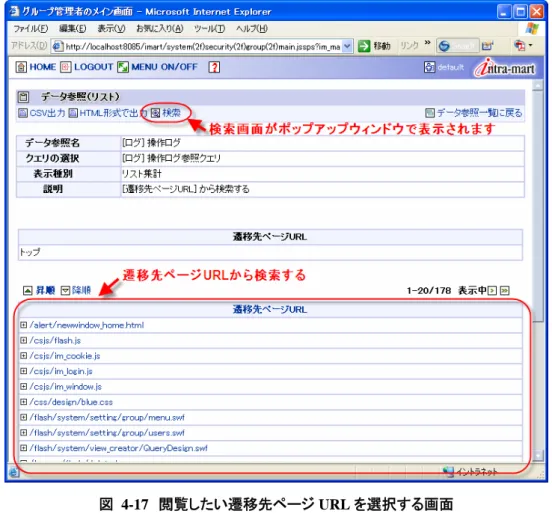552x514 pixels.
Task: Click the CSV出力 icon
Action: [x=23, y=113]
